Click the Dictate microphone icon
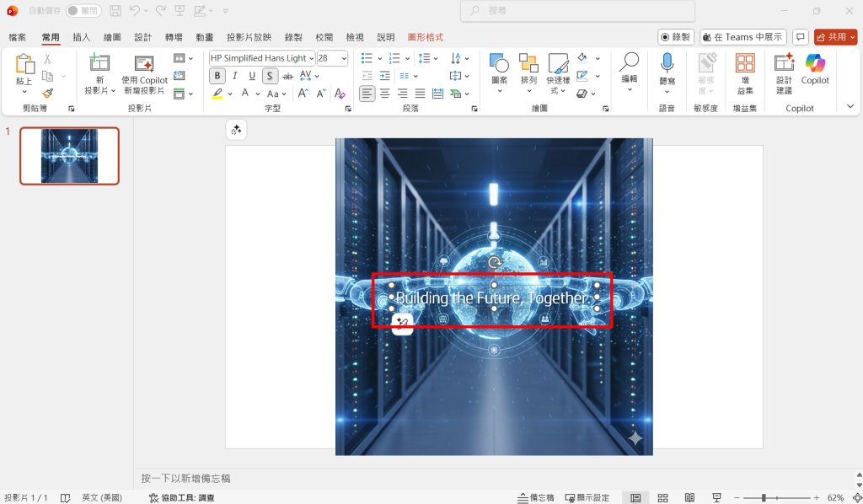This screenshot has height=504, width=863. [x=667, y=64]
